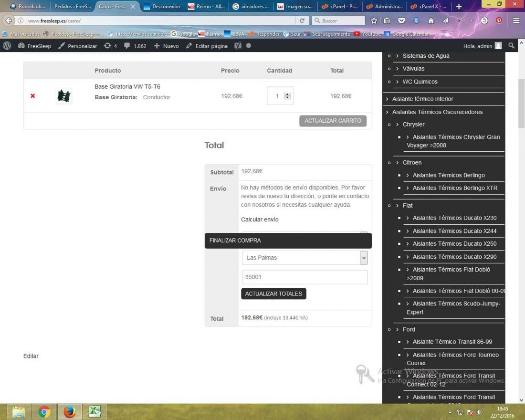Open File Explorer from the taskbar
Image resolution: width=525 pixels, height=420 pixels.
[19, 411]
